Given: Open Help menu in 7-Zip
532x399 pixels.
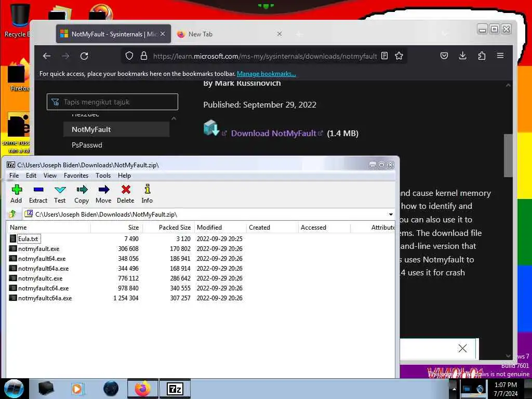Looking at the screenshot, I should [125, 176].
